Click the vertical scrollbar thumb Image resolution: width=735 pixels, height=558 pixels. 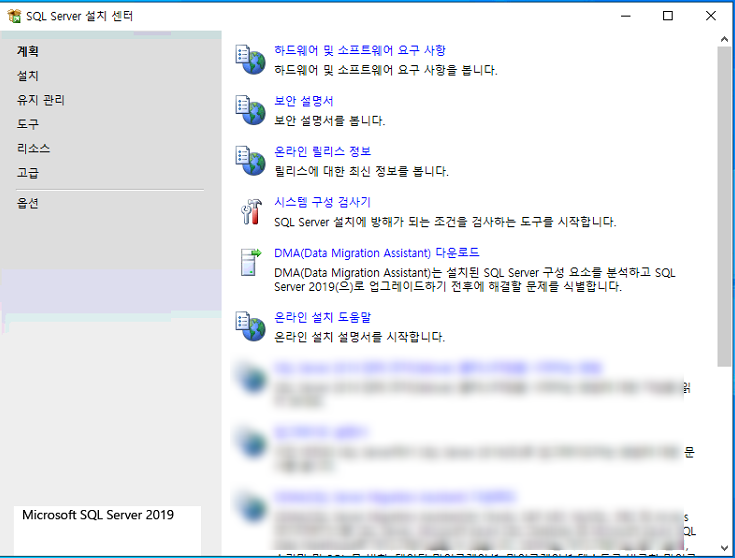point(724,206)
